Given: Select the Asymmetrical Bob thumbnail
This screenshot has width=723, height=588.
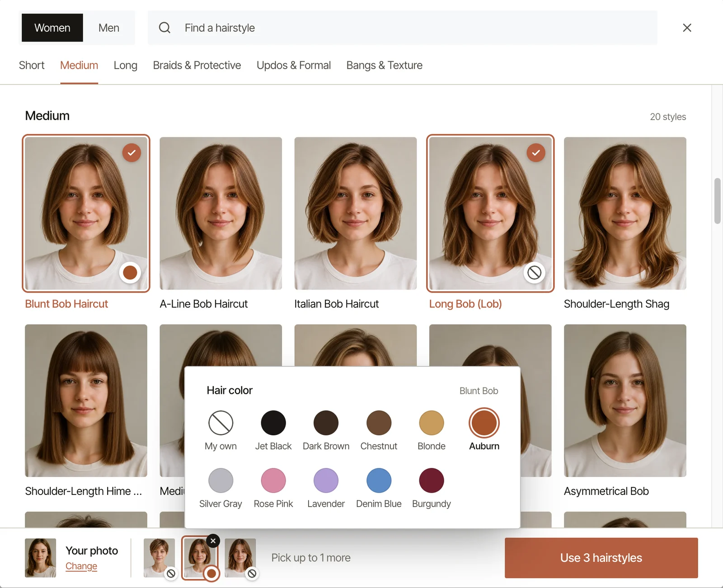Looking at the screenshot, I should pos(625,400).
